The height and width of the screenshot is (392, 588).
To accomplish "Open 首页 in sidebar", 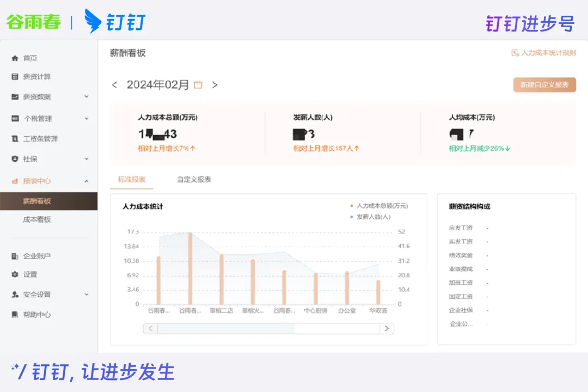I will tap(30, 58).
